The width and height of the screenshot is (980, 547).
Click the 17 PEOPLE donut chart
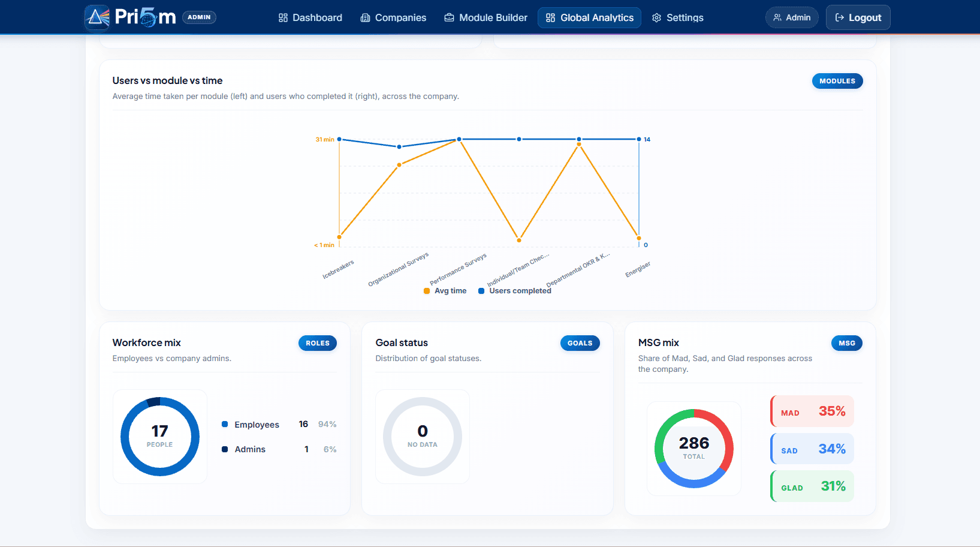(160, 437)
